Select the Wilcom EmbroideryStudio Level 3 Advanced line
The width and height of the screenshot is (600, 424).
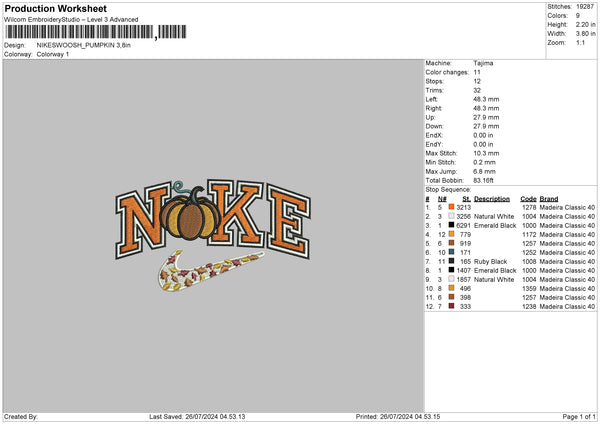tap(71, 20)
